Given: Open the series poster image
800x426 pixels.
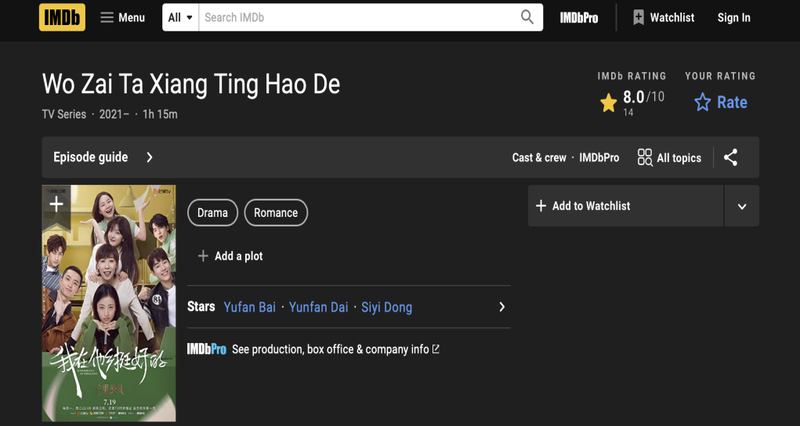Looking at the screenshot, I should (x=109, y=320).
